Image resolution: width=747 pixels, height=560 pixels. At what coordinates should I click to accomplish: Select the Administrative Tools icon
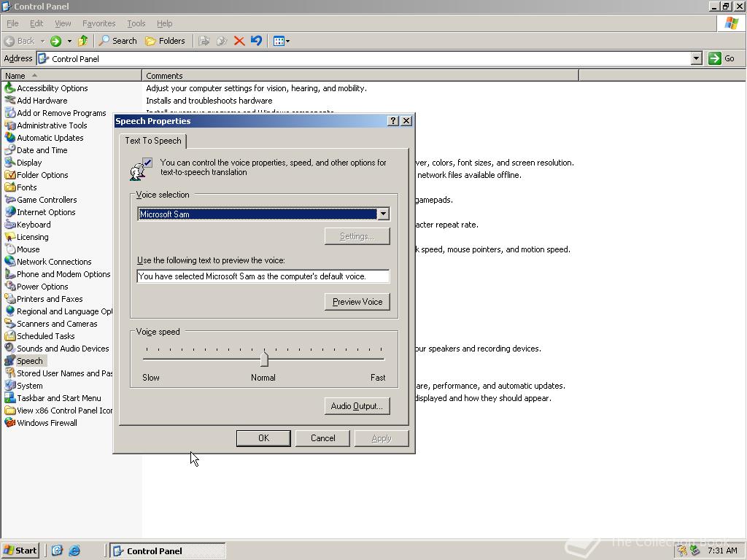(x=10, y=125)
